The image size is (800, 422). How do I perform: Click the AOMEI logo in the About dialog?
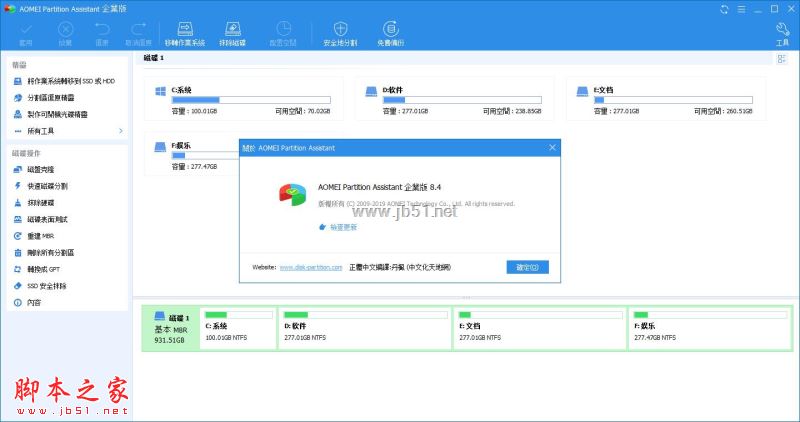coord(292,194)
